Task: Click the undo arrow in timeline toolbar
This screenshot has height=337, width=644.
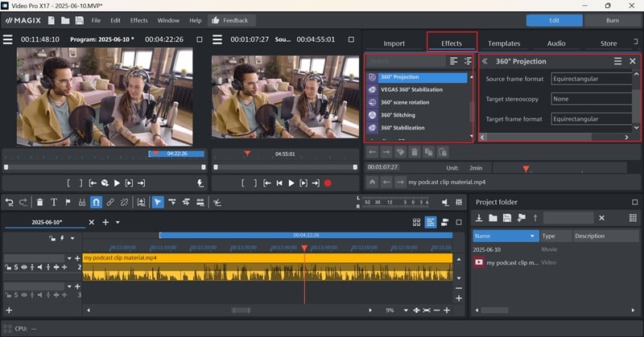Action: tap(9, 202)
